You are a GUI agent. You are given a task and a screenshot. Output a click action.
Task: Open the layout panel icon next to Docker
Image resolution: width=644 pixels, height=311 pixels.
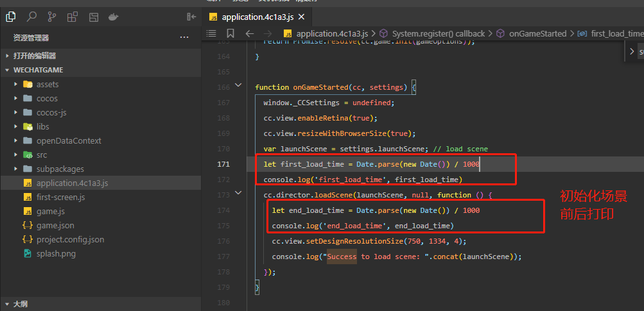[x=94, y=17]
